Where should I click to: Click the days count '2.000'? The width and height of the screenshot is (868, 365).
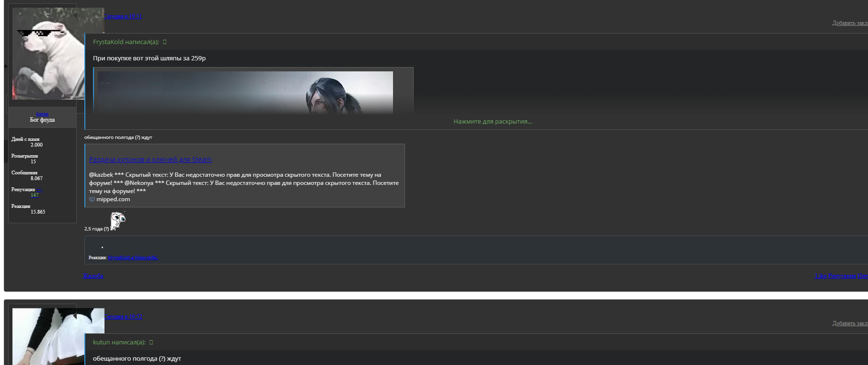point(36,145)
